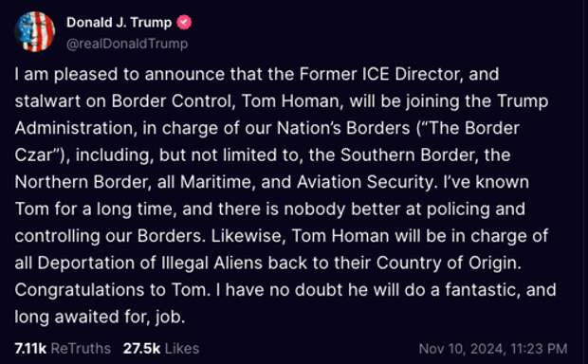Click the 11:23 PM time text

coord(539,349)
